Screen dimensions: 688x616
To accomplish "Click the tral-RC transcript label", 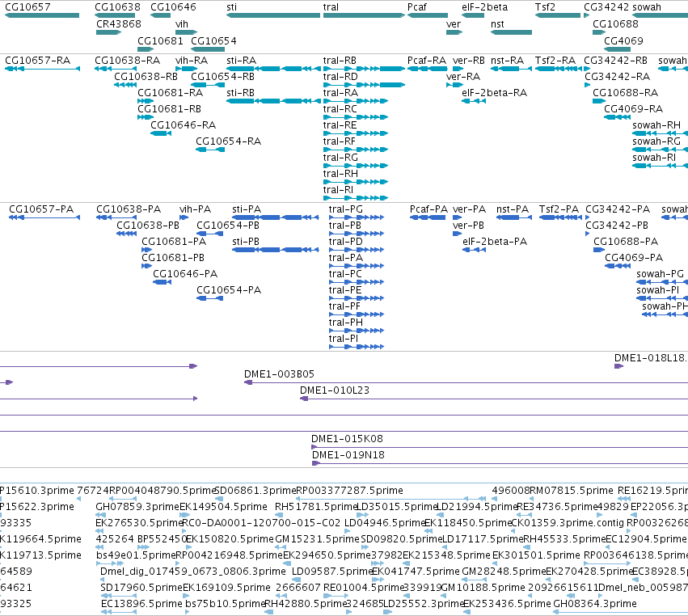I will (340, 109).
